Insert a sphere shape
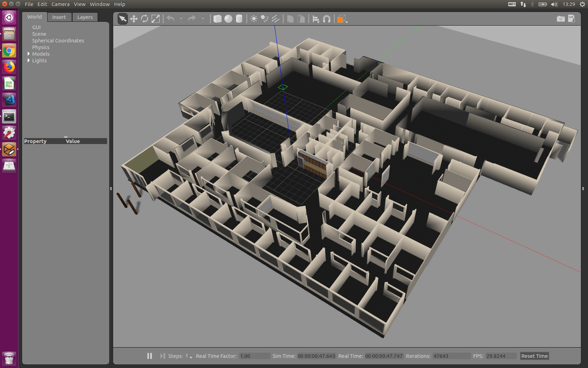The width and height of the screenshot is (588, 368). pyautogui.click(x=228, y=19)
